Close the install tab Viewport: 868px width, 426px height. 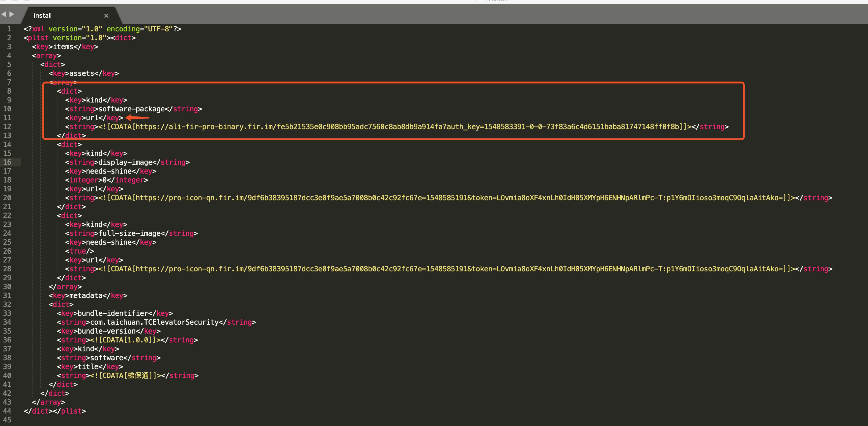[x=106, y=16]
